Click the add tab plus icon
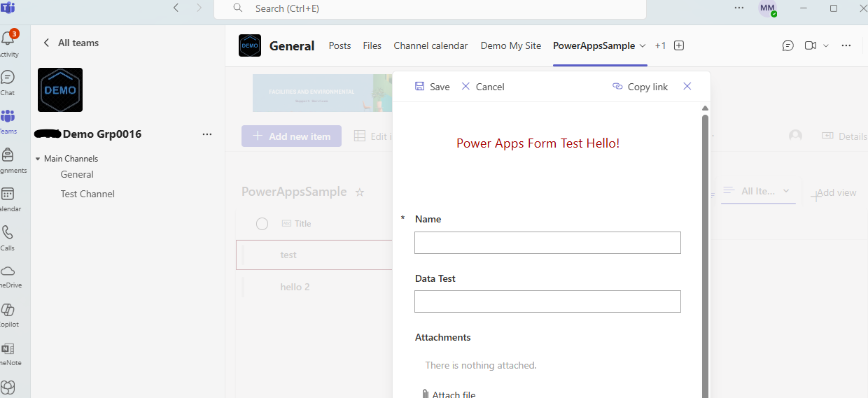Image resolution: width=868 pixels, height=398 pixels. coord(678,45)
